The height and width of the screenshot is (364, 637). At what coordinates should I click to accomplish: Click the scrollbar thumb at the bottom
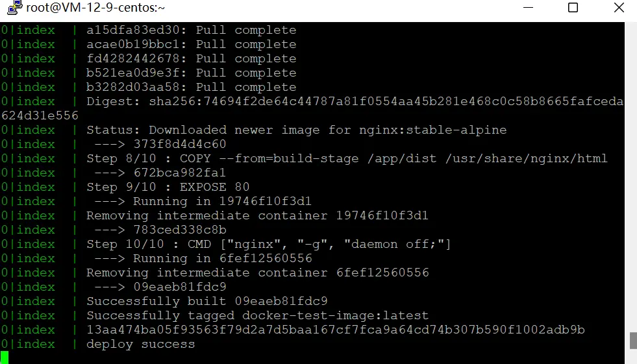pos(632,341)
